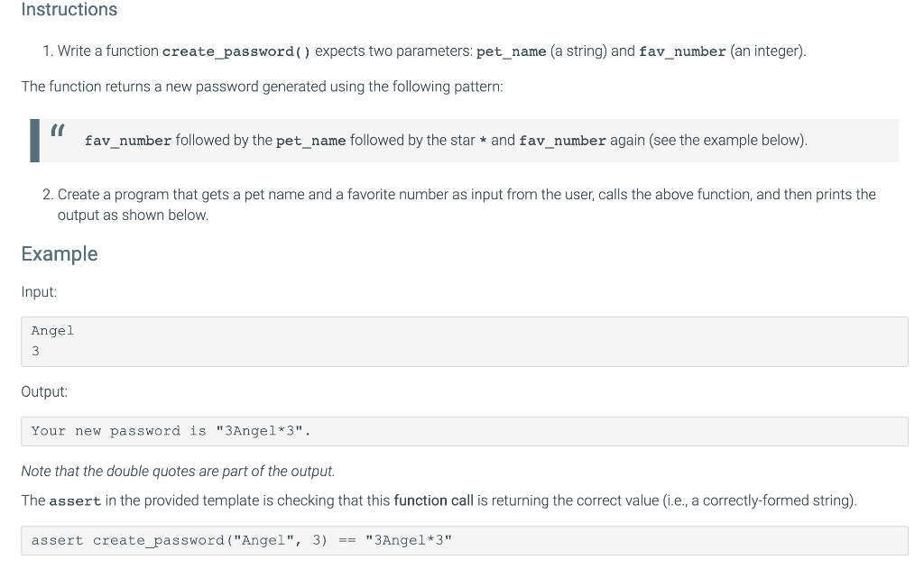This screenshot has width=924, height=569.
Task: Click pet_name inside the blockquote
Action: [310, 141]
